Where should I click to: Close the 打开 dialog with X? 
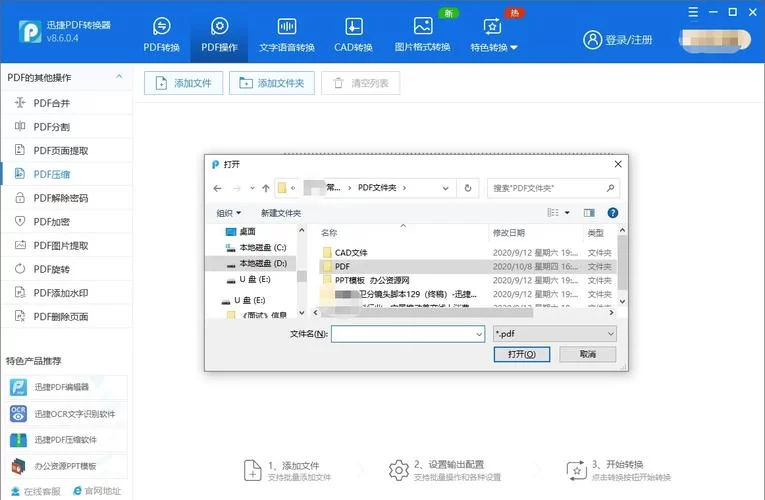[x=618, y=164]
